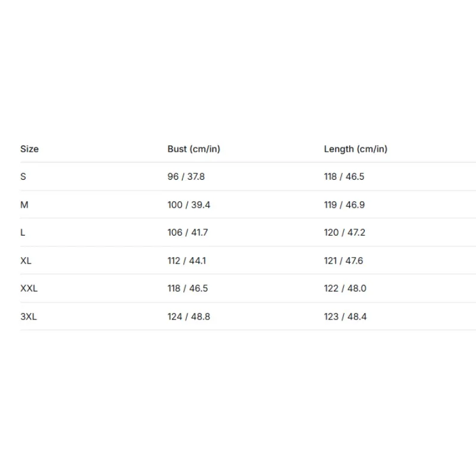Click bust value 124 / 48.8
This screenshot has width=476, height=476.
coord(189,317)
